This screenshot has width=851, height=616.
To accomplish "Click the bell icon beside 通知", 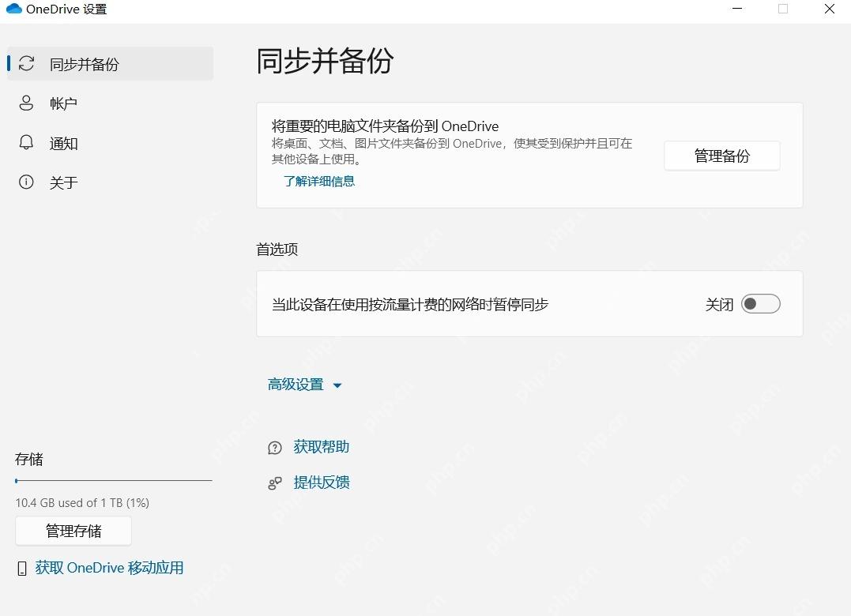I will click(x=26, y=143).
